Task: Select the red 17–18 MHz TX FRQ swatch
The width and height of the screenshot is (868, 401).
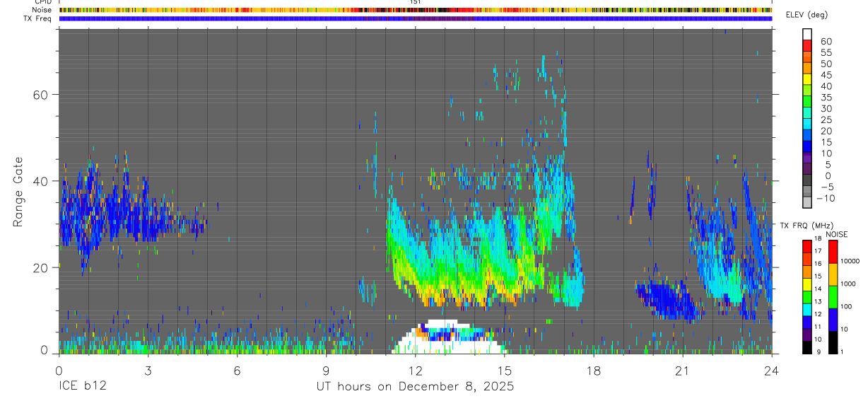Action: point(807,246)
